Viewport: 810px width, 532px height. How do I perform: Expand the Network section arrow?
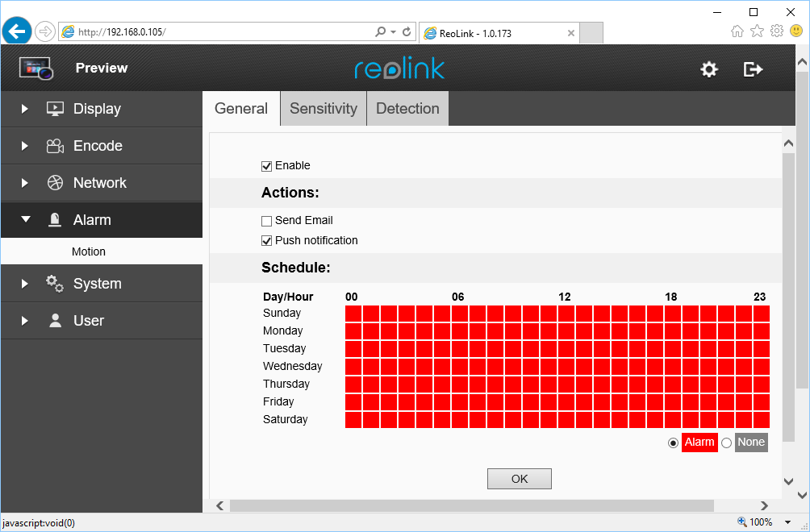click(24, 183)
